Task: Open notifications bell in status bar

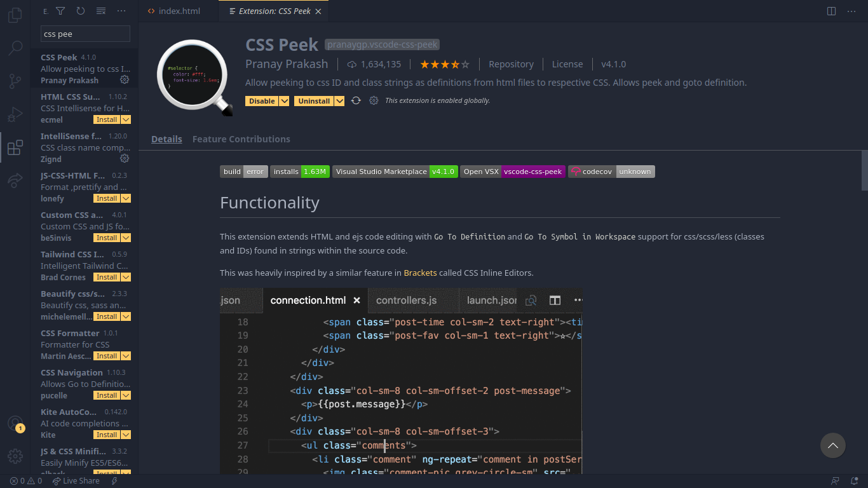Action: pyautogui.click(x=855, y=481)
